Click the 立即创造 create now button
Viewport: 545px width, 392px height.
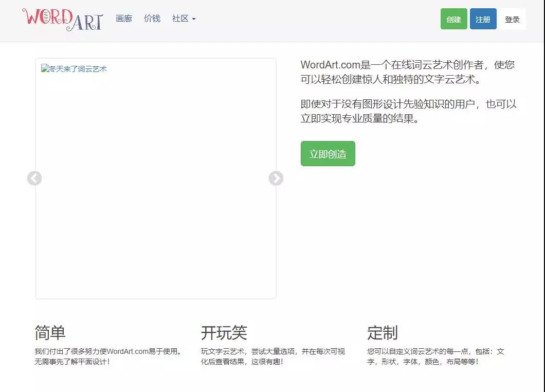click(x=328, y=154)
